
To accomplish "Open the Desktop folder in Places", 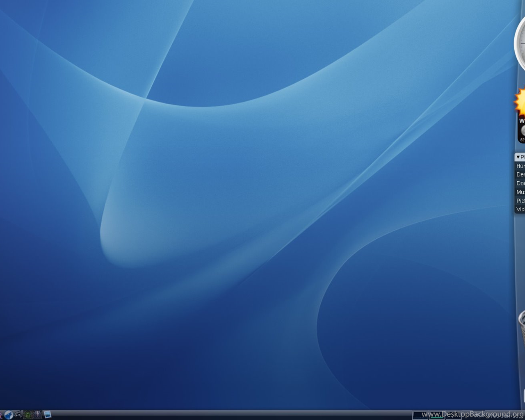I will pyautogui.click(x=520, y=175).
